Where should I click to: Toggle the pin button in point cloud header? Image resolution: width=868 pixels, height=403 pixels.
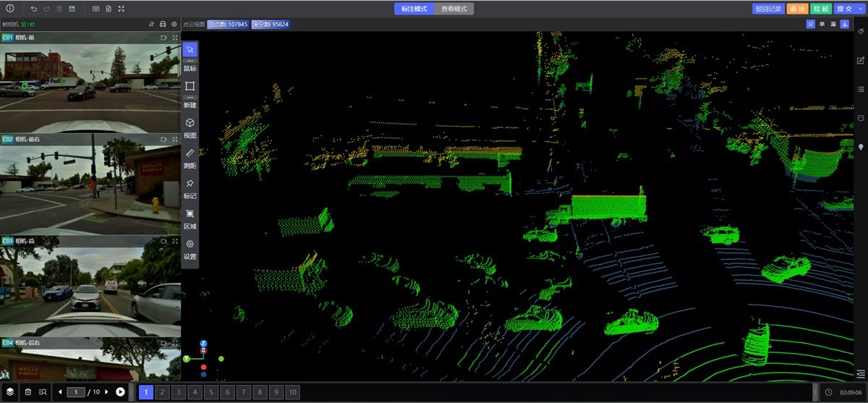811,24
